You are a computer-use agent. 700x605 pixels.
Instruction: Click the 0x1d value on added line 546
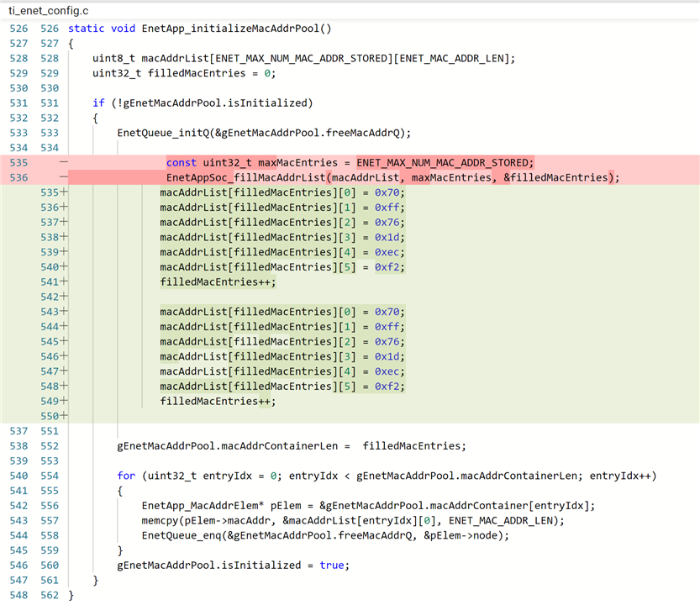point(387,357)
